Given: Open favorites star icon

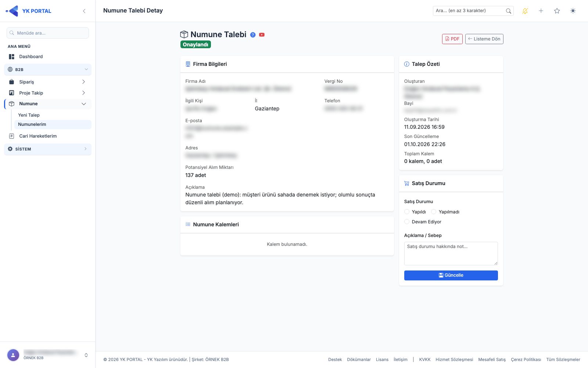Looking at the screenshot, I should click(x=557, y=11).
